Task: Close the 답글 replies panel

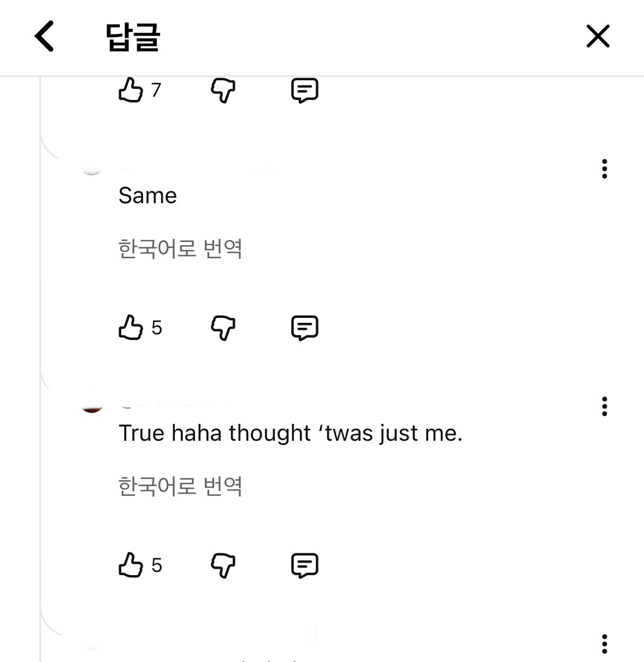Action: pyautogui.click(x=598, y=37)
